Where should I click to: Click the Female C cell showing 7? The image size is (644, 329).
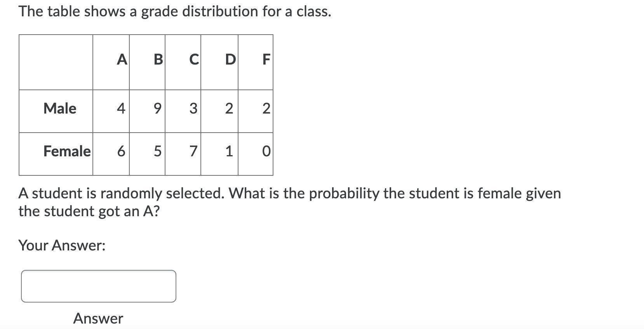pos(183,154)
